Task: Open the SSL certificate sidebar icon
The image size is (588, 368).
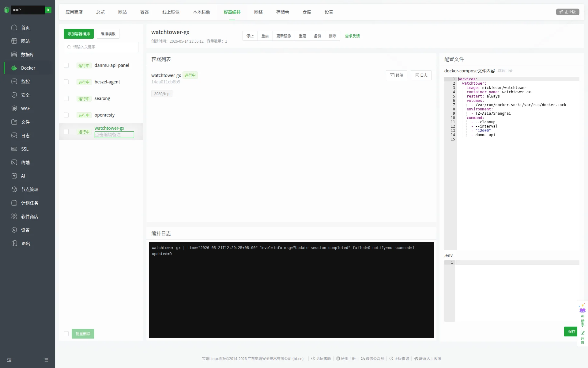Action: 14,149
